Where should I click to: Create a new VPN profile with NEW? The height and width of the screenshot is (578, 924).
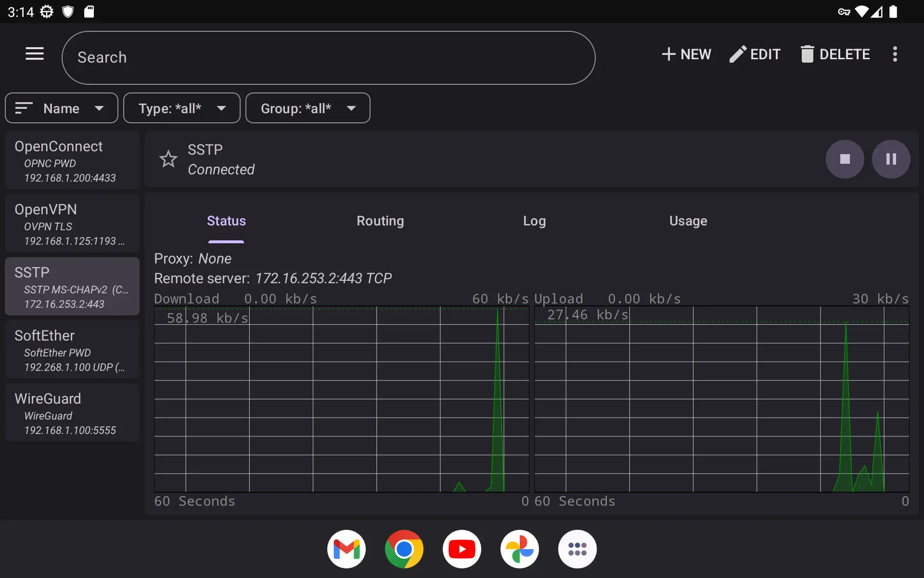(686, 54)
